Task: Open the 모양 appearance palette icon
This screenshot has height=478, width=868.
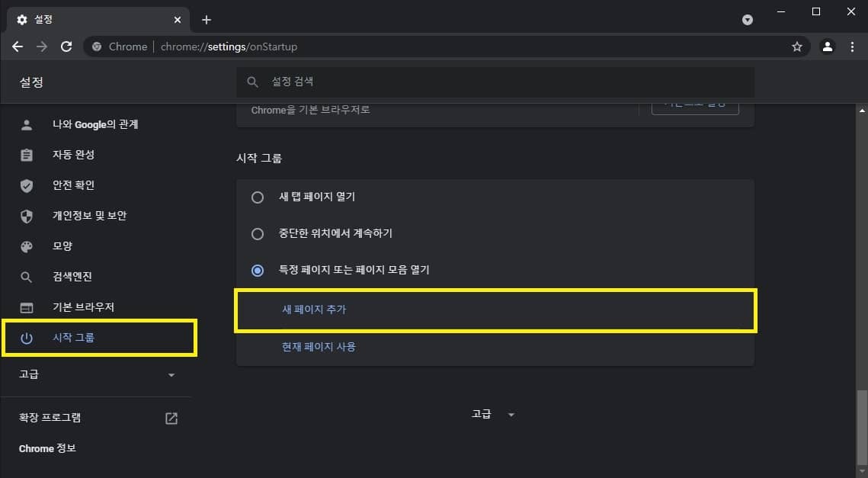Action: click(x=27, y=245)
